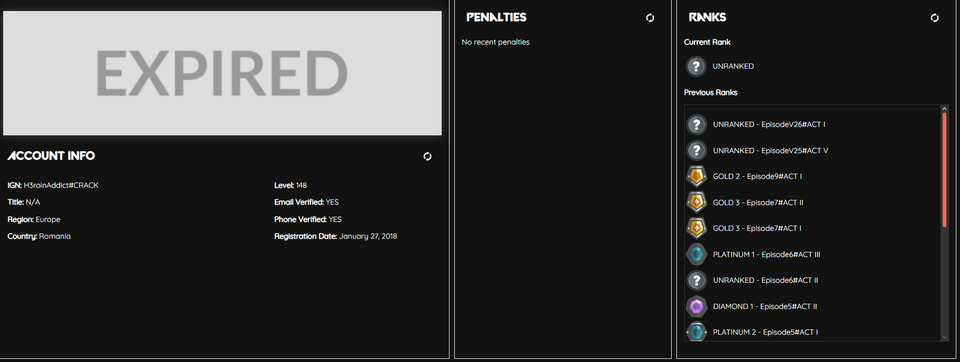Click the scrollbar down arrow in ranks list
The width and height of the screenshot is (960, 362).
pyautogui.click(x=945, y=337)
